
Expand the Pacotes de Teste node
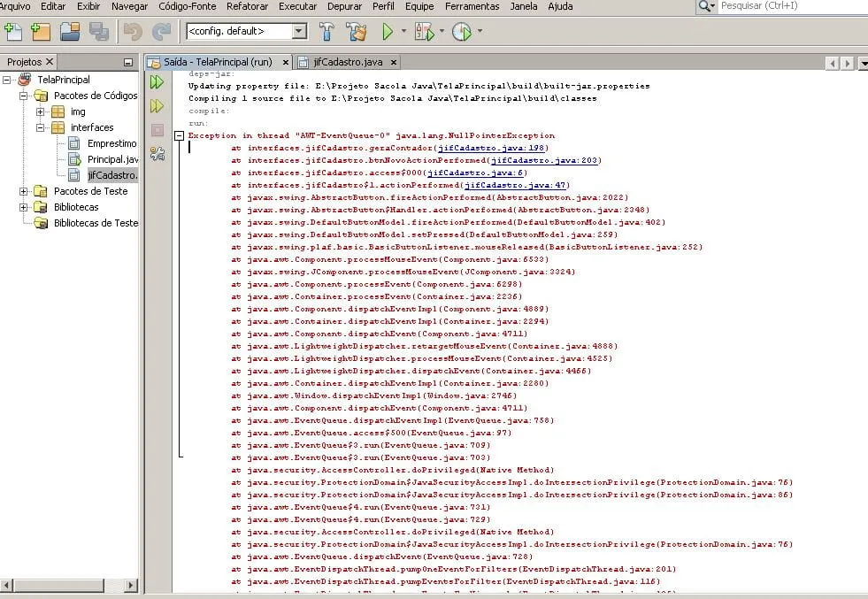coord(23,191)
